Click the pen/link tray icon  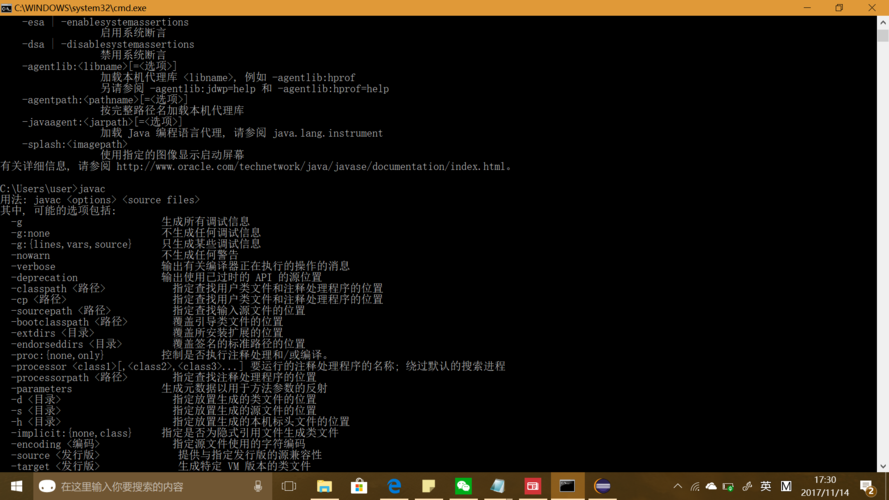747,486
